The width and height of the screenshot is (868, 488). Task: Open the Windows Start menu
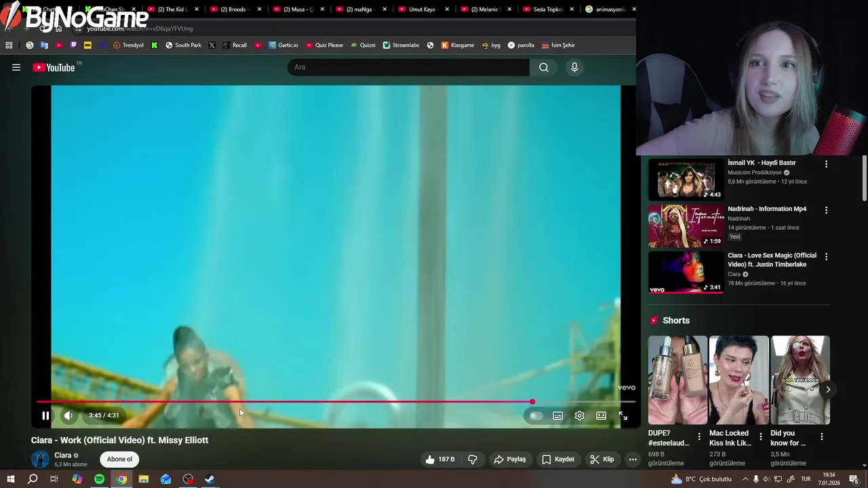(10, 479)
